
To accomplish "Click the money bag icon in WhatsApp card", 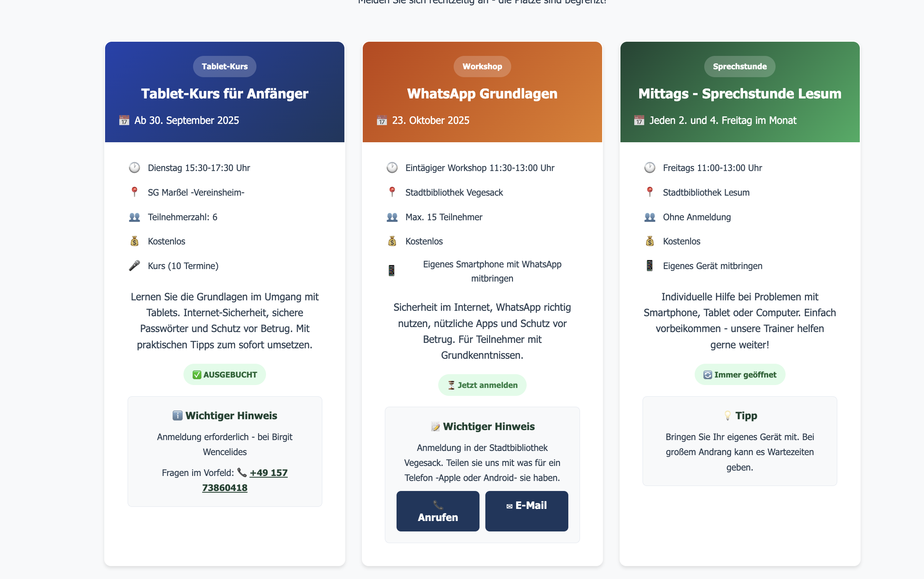I will coord(392,241).
